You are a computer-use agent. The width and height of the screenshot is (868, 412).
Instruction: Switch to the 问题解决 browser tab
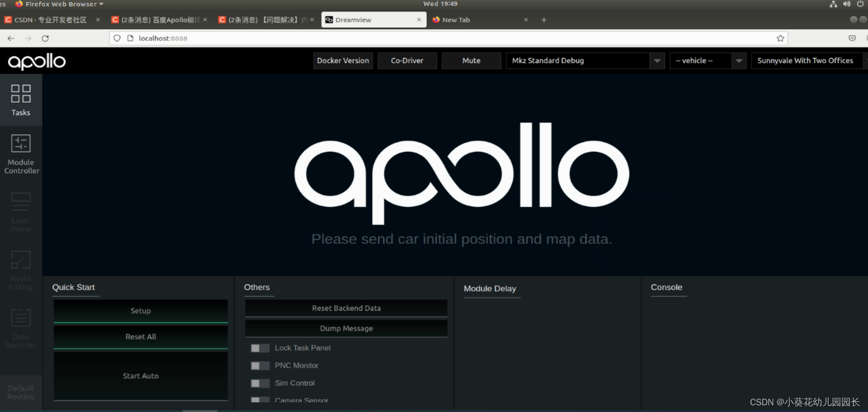tap(266, 20)
